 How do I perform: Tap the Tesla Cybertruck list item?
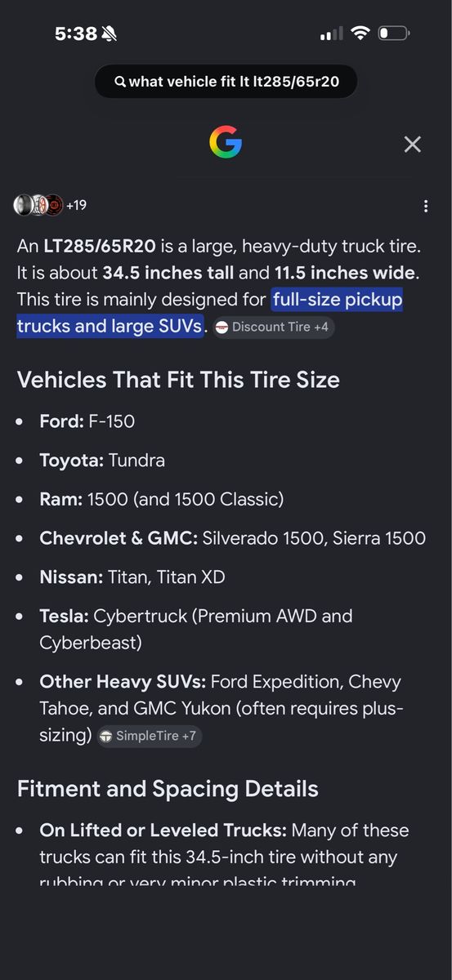(196, 629)
